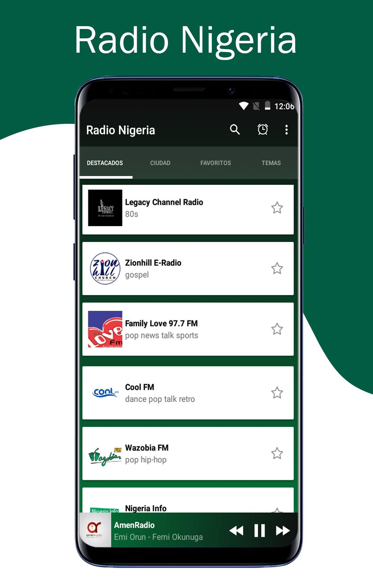Skip to next station with forward button

(283, 531)
